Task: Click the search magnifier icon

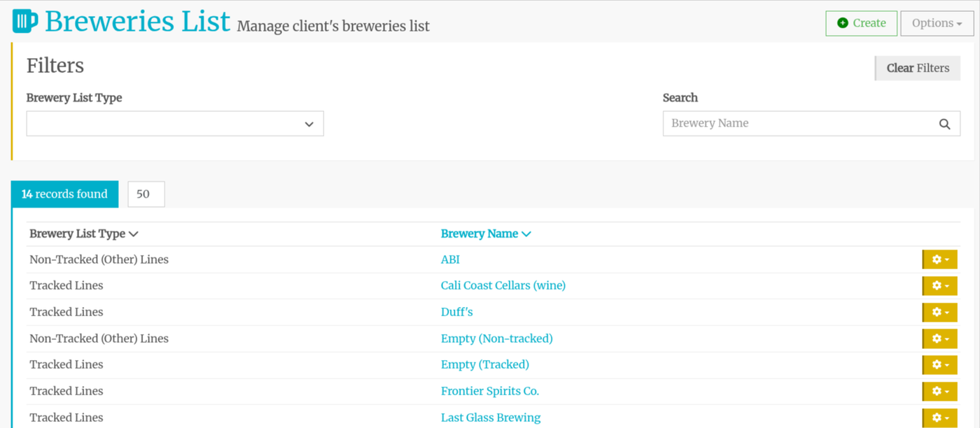Action: tap(944, 124)
